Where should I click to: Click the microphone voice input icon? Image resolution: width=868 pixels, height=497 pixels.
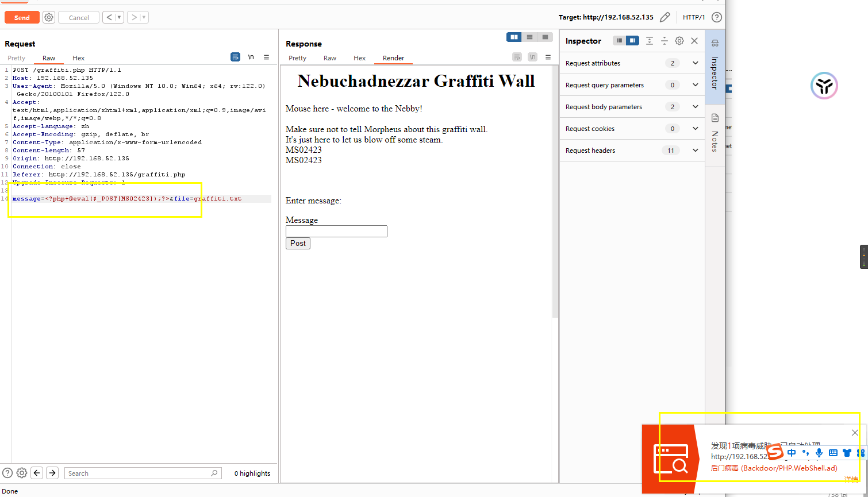click(819, 453)
